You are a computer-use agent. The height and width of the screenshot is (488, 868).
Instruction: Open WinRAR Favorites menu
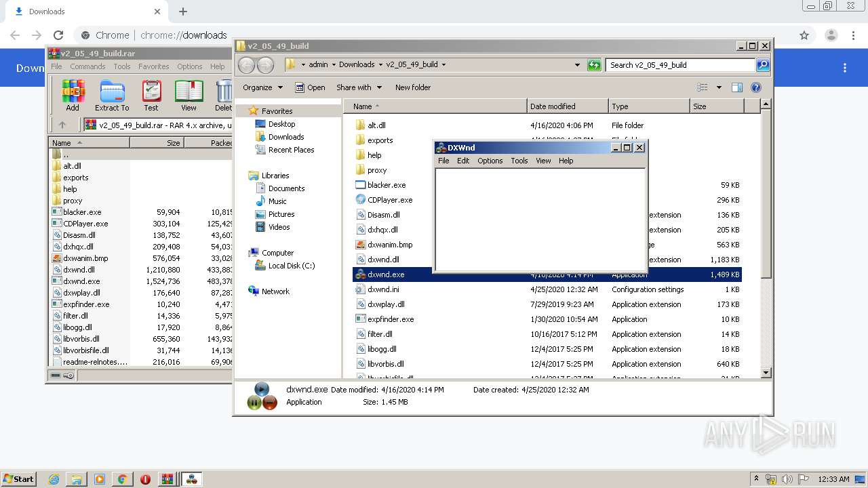click(154, 66)
